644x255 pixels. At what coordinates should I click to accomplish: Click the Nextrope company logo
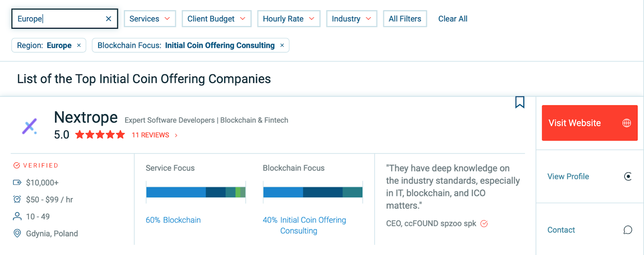[29, 126]
